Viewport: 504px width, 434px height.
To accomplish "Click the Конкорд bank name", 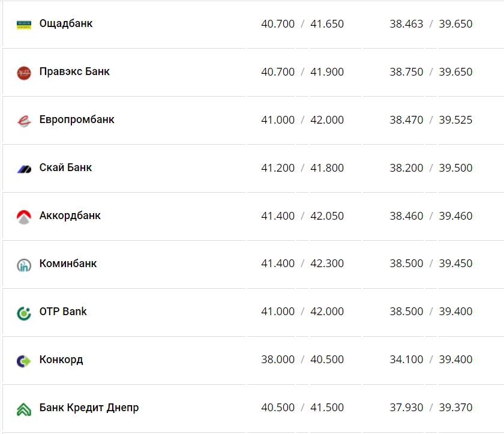I will click(61, 360).
